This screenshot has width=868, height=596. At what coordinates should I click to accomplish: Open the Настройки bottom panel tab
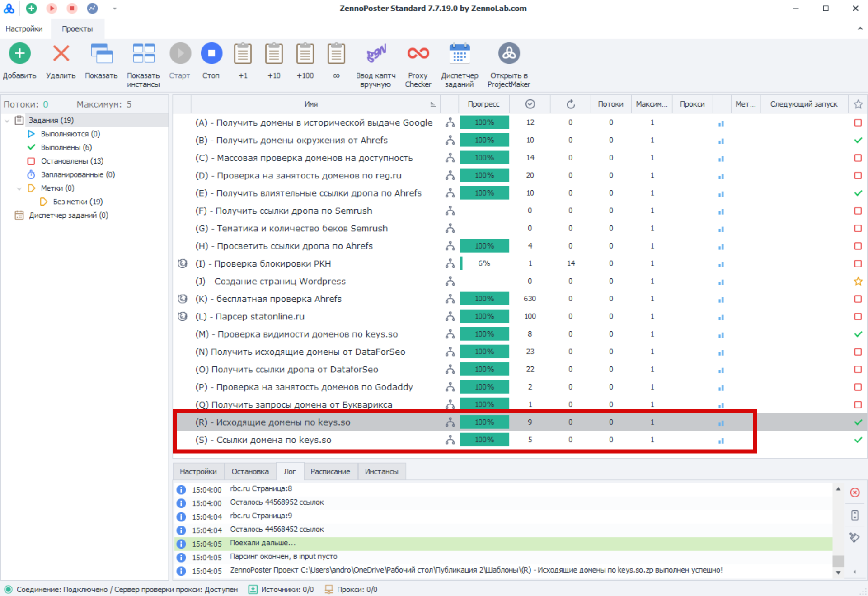198,471
